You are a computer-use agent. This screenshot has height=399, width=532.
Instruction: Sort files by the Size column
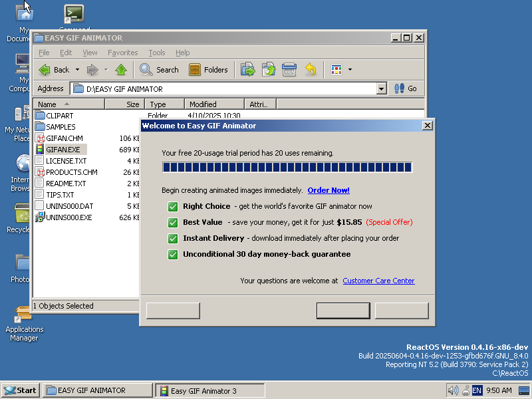pos(125,104)
